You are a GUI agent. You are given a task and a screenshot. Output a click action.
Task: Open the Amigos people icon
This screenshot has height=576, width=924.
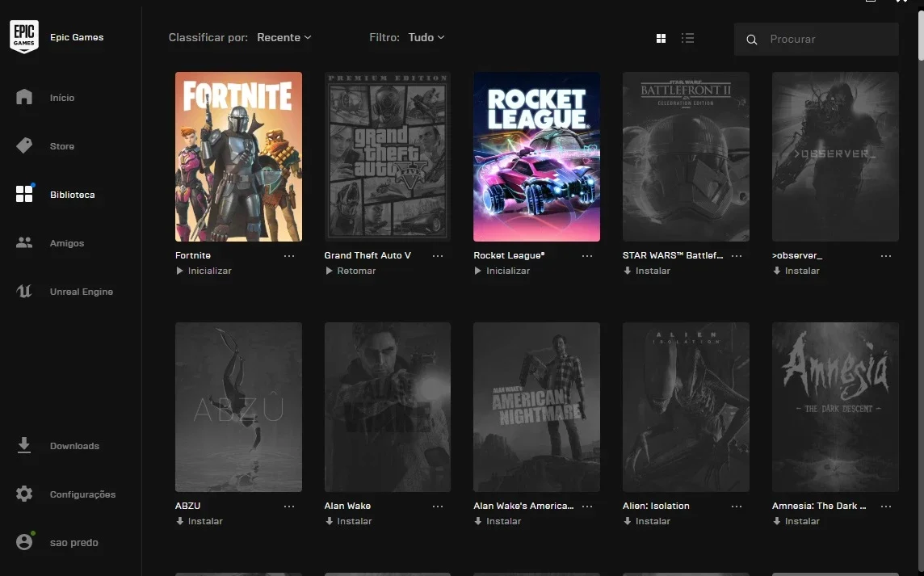coord(24,242)
